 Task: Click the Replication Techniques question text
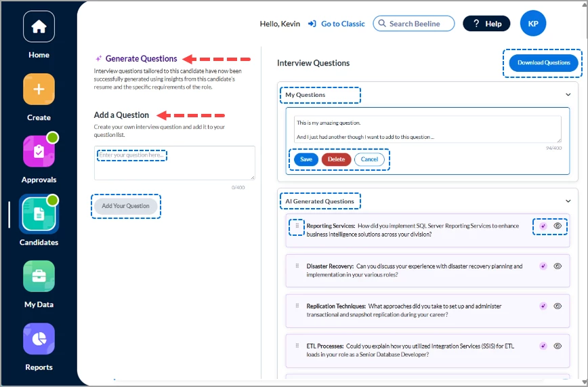pos(404,310)
